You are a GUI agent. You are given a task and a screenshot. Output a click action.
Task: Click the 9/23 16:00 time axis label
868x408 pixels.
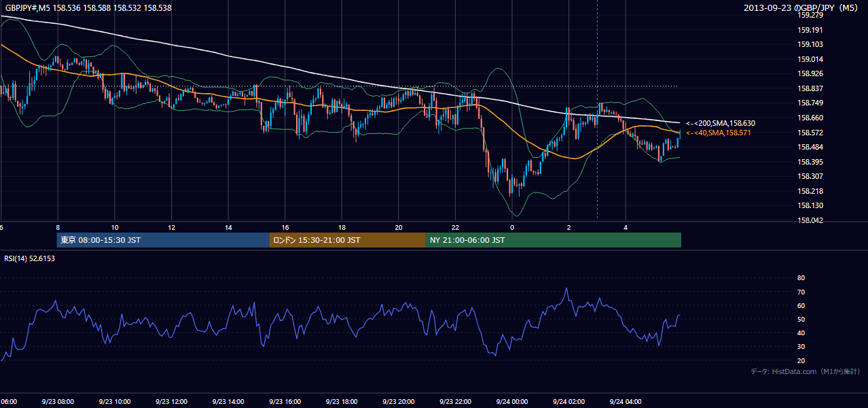click(285, 402)
